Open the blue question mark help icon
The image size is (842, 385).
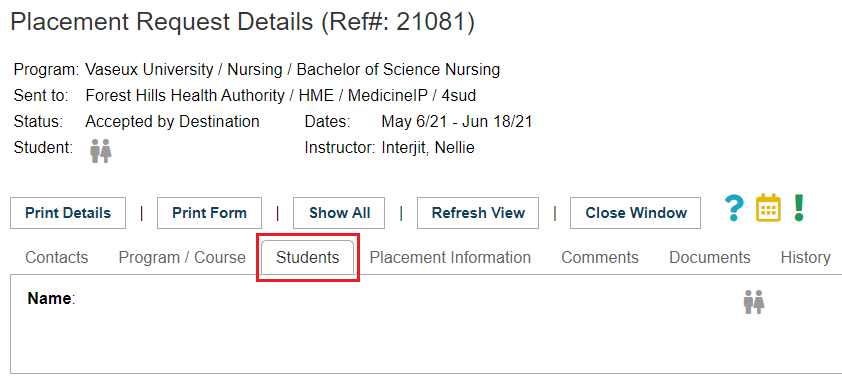click(x=734, y=208)
